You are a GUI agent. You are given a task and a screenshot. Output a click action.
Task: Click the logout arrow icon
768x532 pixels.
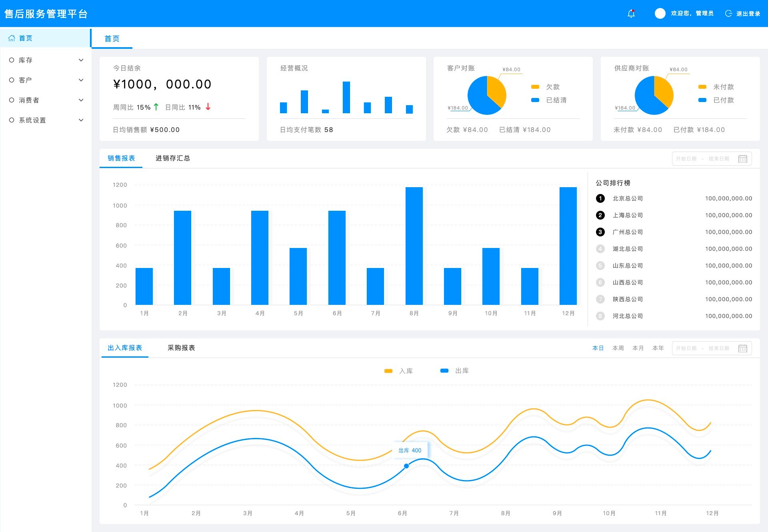coord(728,14)
